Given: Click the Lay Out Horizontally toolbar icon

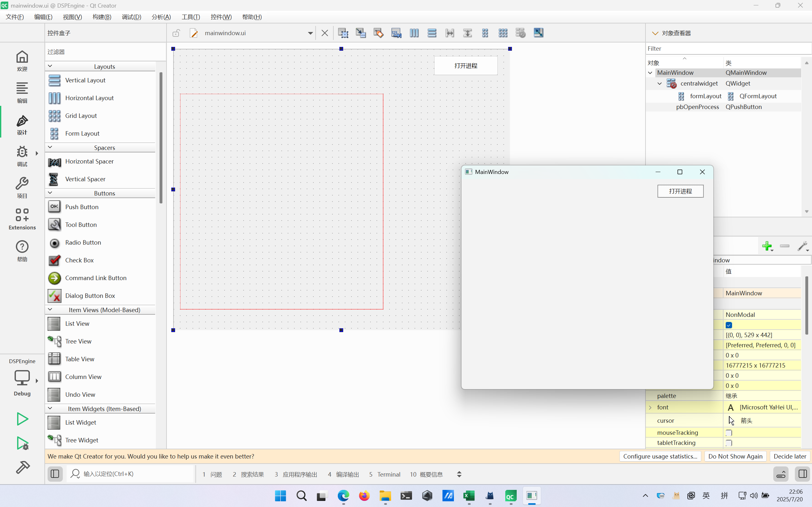Looking at the screenshot, I should tap(414, 33).
